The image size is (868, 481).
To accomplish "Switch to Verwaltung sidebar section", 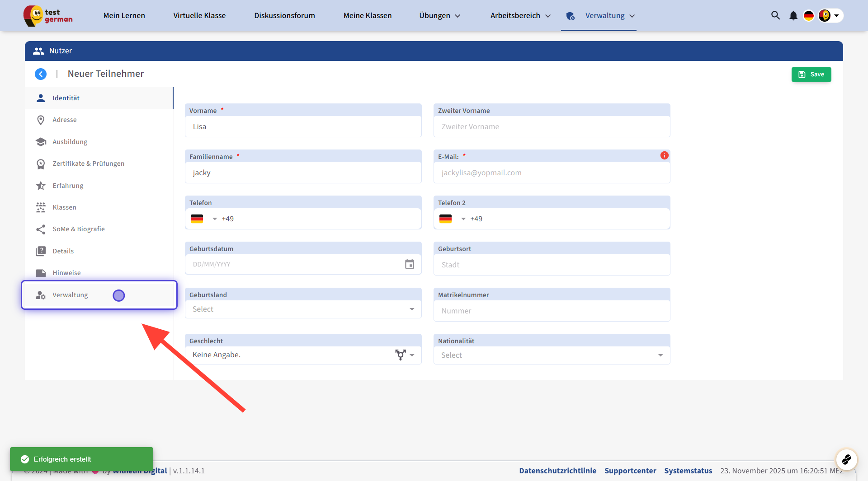I will pyautogui.click(x=70, y=295).
